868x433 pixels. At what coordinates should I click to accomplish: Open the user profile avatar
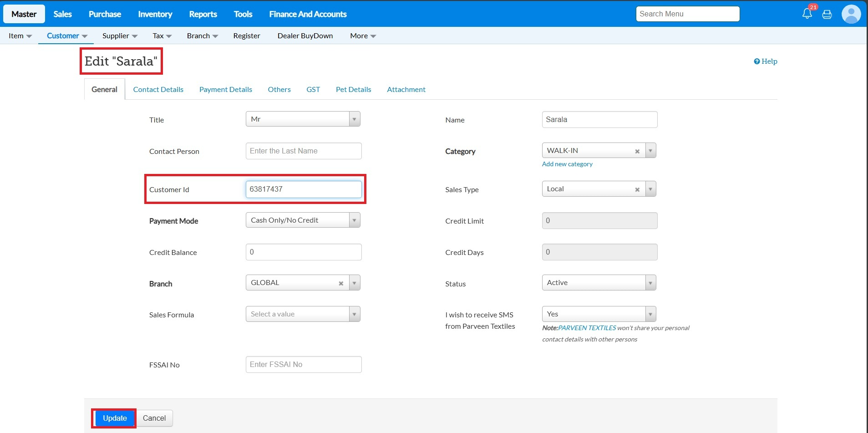pyautogui.click(x=851, y=14)
